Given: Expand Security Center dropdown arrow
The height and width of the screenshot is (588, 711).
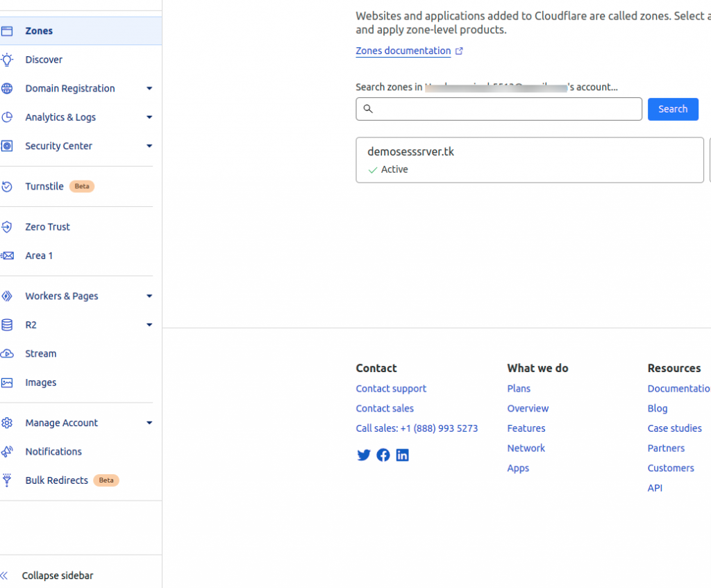Looking at the screenshot, I should pyautogui.click(x=149, y=146).
